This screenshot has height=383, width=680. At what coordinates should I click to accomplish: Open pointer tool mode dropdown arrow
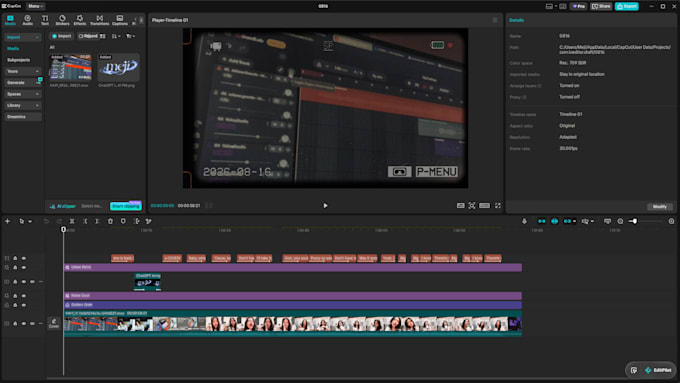coord(30,222)
